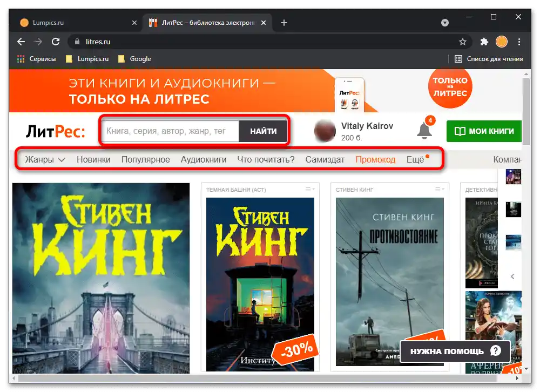
Task: Open a new browser tab
Action: pyautogui.click(x=284, y=23)
